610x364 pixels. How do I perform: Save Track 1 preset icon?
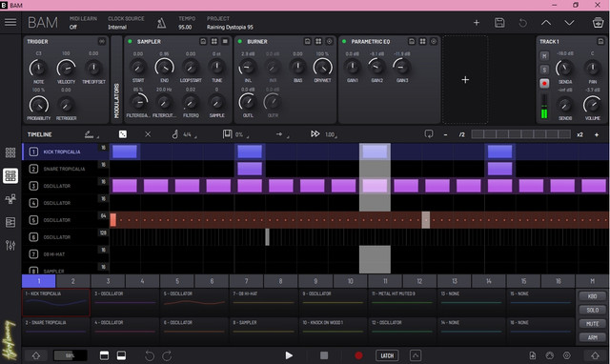click(x=600, y=41)
